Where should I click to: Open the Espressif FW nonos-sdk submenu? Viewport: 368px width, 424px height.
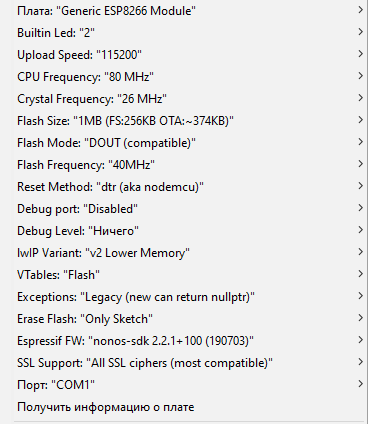pos(190,341)
